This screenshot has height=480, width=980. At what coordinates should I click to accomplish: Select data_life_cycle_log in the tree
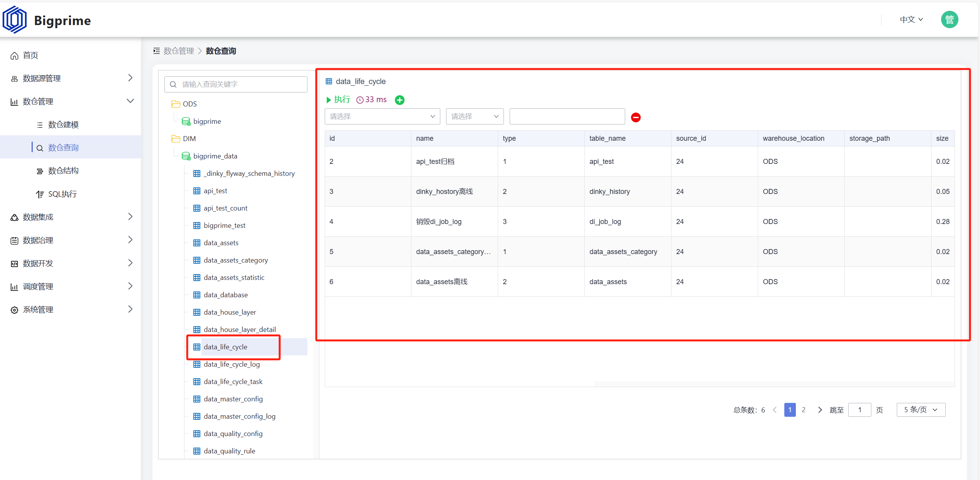click(232, 364)
